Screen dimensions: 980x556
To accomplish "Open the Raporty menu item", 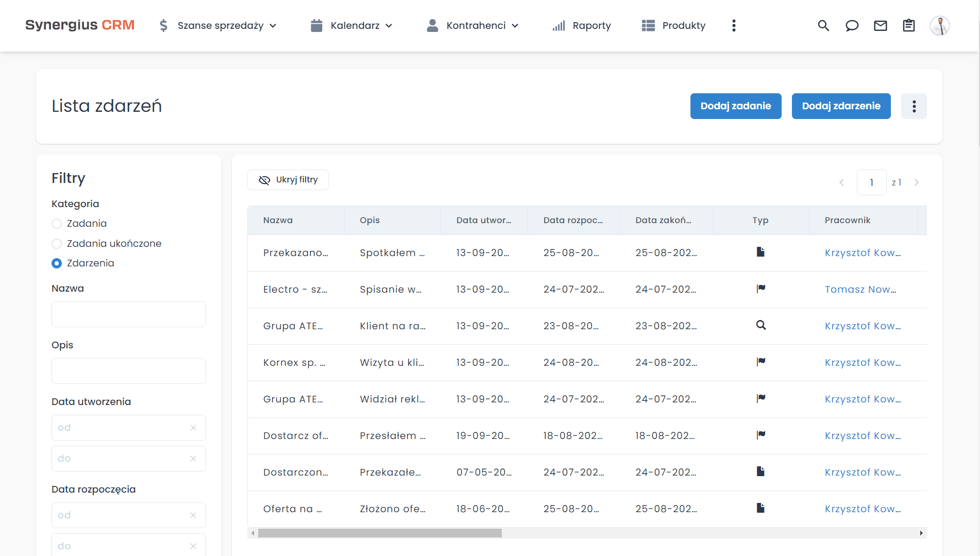I will tap(582, 26).
